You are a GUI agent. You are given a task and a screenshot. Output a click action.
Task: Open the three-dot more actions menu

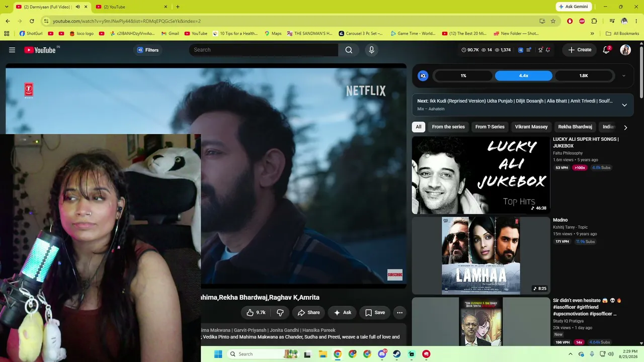399,312
